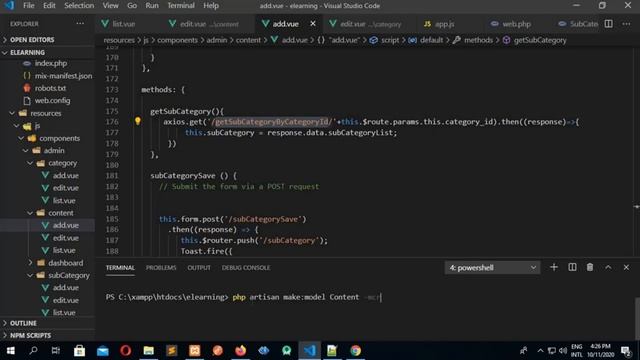Open the View menu
Screen dimensions: 640x360
click(110, 6)
